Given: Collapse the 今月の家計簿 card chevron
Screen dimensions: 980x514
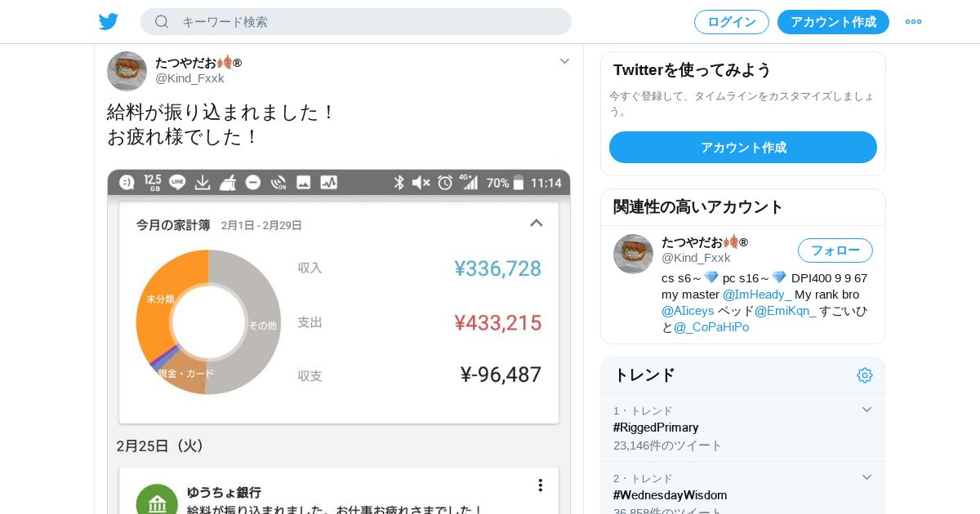Looking at the screenshot, I should (537, 224).
